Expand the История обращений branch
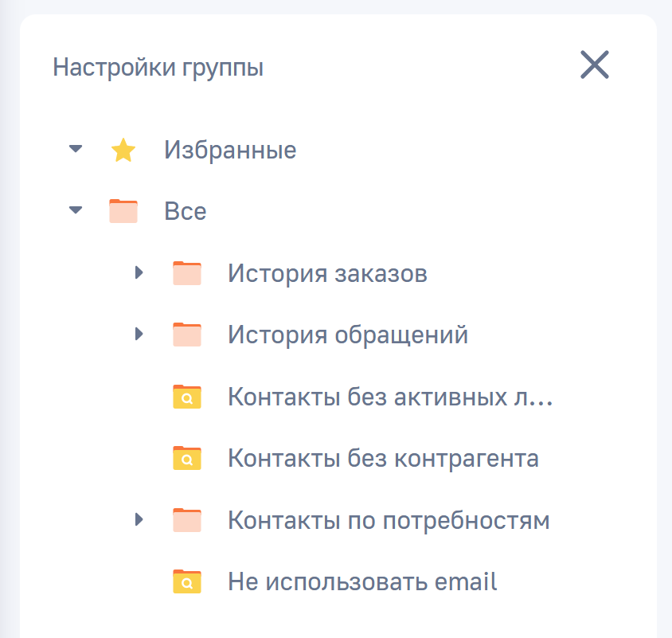The width and height of the screenshot is (672, 638). coord(139,335)
